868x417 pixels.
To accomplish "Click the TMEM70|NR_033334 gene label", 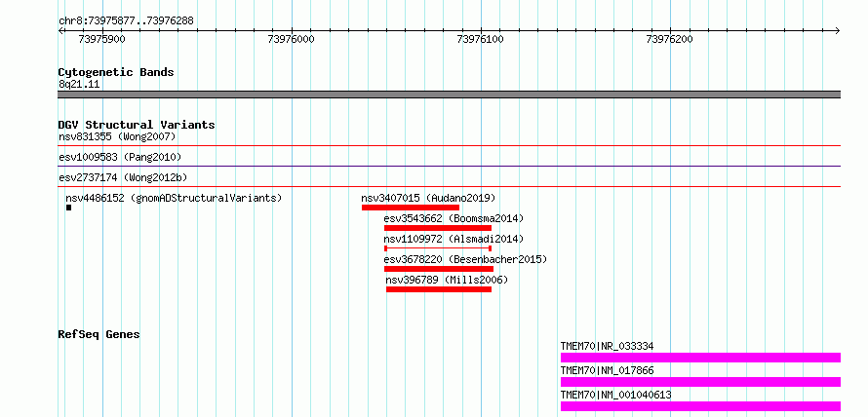I will point(608,346).
